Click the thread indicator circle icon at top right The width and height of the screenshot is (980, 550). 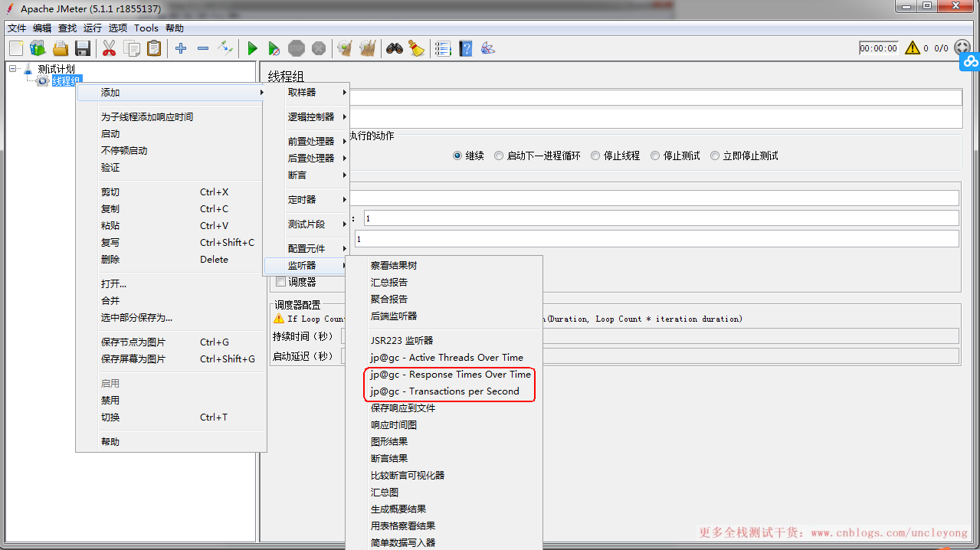(x=962, y=47)
